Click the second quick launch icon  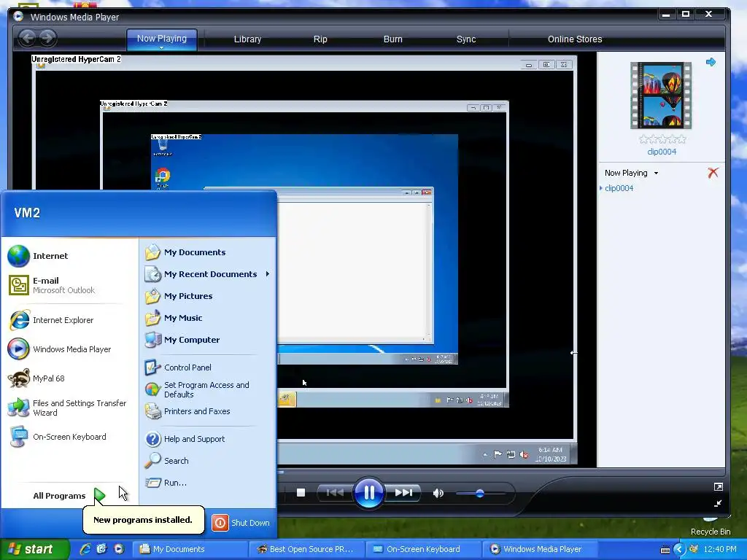[x=101, y=549]
